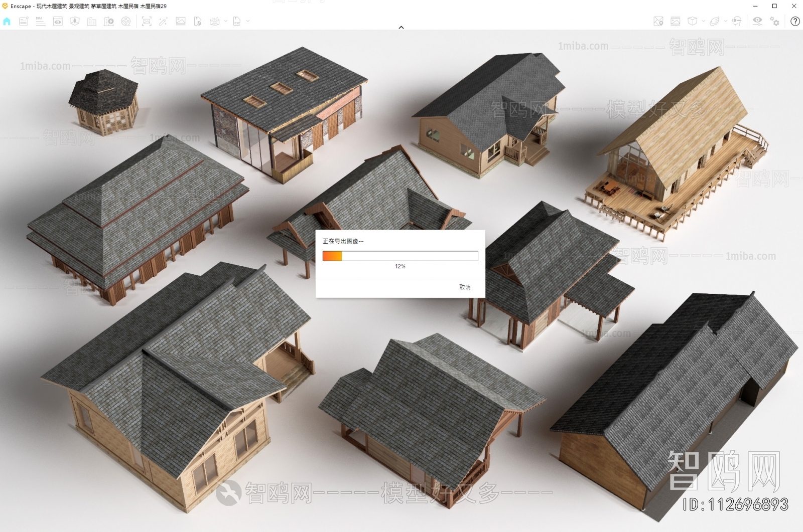Expand the cube view mode dropdown arrow
Screen dimensions: 803x532
(703, 21)
